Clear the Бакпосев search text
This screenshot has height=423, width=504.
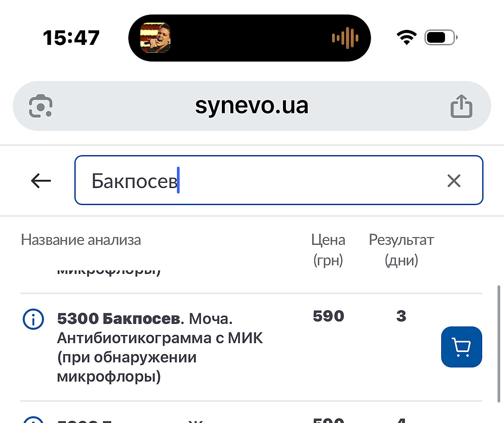(454, 181)
